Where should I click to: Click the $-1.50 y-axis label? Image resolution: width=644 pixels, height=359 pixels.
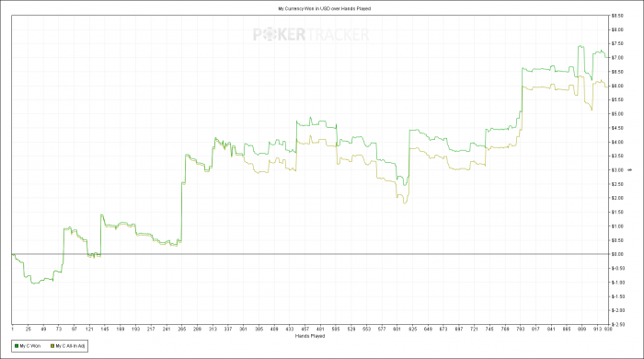tap(618, 296)
